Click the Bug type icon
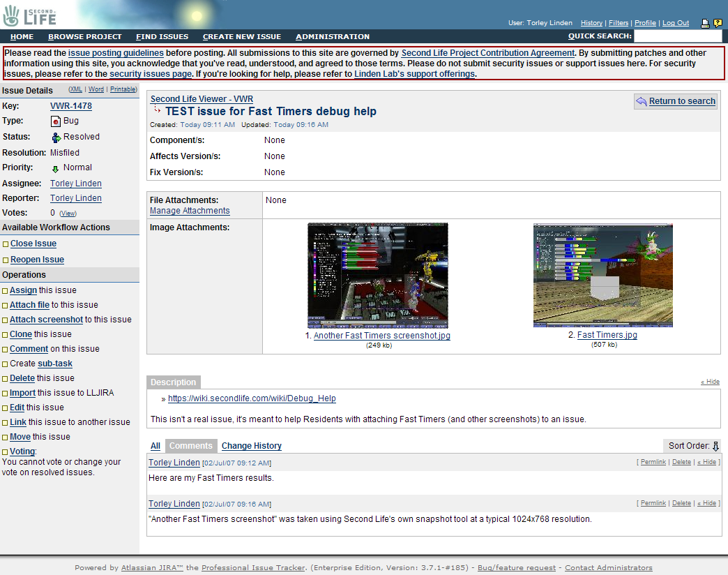This screenshot has height=575, width=728. coord(56,121)
